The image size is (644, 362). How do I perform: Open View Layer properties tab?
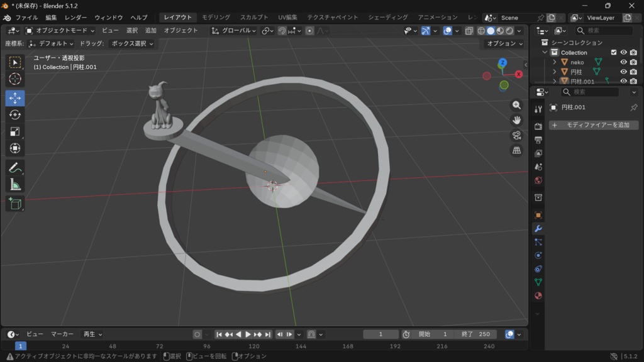point(538,153)
